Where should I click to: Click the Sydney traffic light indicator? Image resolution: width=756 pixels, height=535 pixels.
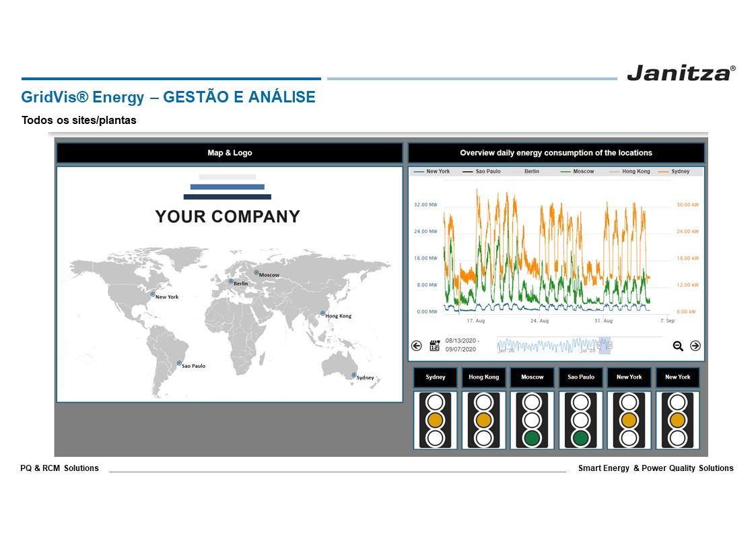coord(436,420)
